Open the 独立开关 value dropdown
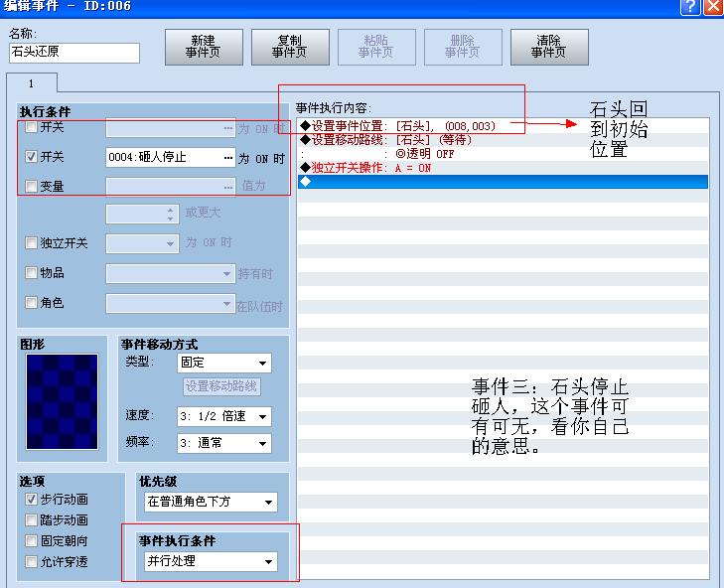This screenshot has height=588, width=724. click(x=142, y=243)
